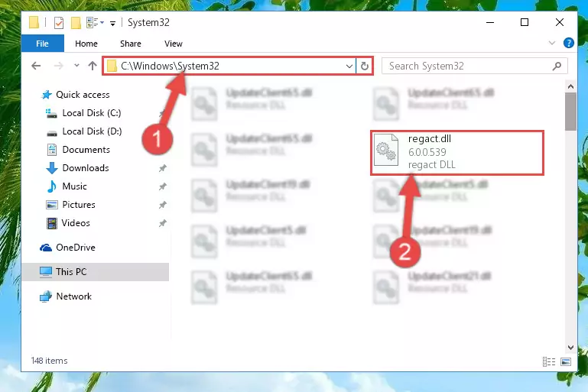Click the Quick access star icon
This screenshot has width=588, height=392.
coord(47,95)
